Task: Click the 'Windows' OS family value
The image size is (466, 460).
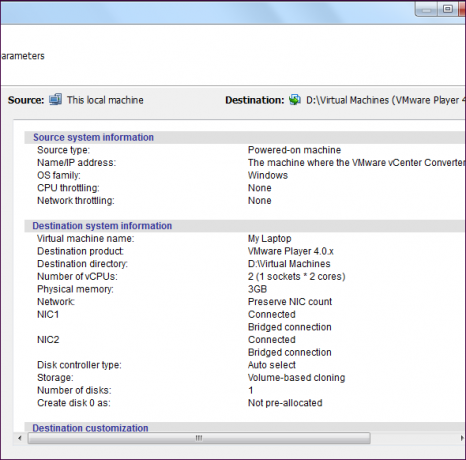Action: click(268, 175)
